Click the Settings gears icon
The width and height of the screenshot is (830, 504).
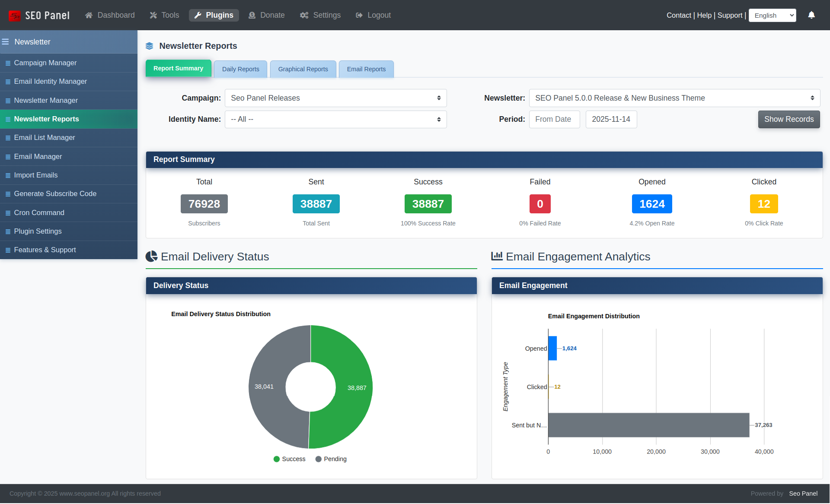[x=304, y=15]
